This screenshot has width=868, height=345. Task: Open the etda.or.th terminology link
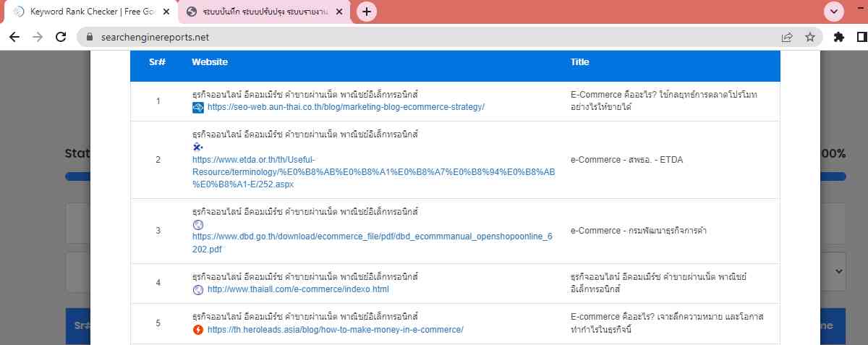point(373,172)
